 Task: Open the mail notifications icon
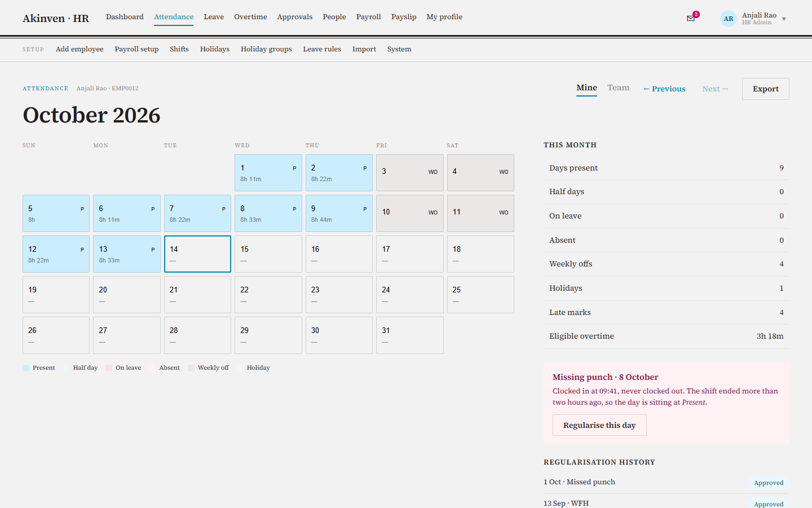point(691,18)
